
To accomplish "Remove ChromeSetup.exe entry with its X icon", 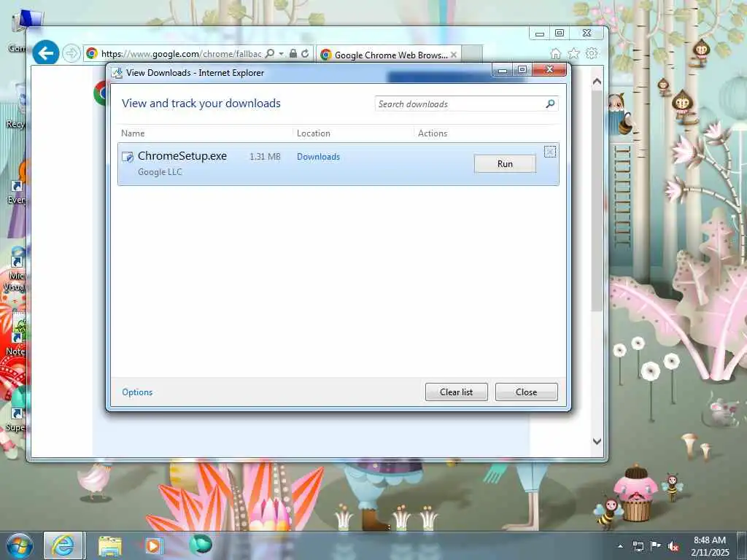I will pos(550,152).
